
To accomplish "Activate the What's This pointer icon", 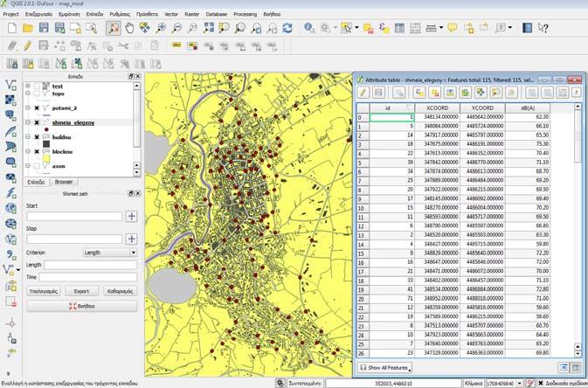I will point(543,28).
